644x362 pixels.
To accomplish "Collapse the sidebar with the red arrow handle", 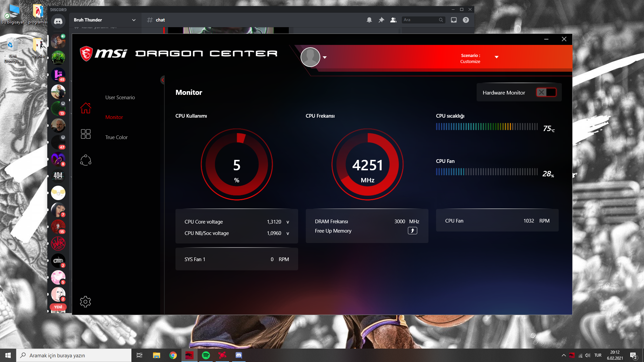I will click(163, 80).
